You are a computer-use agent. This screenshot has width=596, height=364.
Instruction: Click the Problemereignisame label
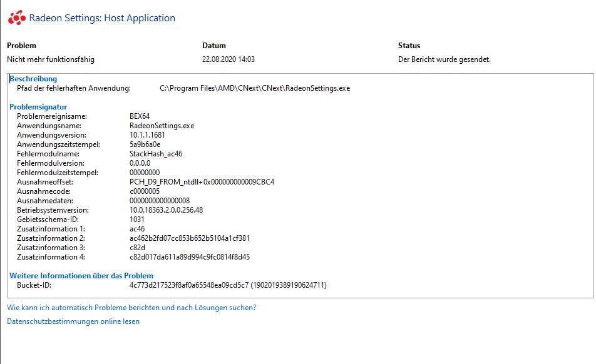click(52, 116)
